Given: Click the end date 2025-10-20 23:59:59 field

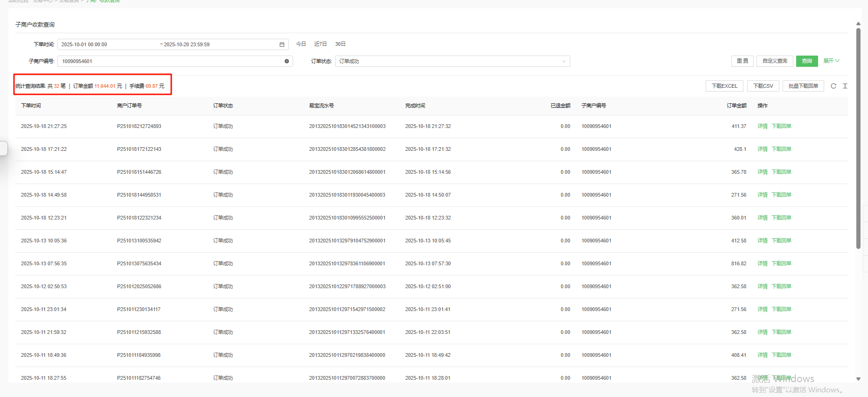Looking at the screenshot, I should pos(187,44).
